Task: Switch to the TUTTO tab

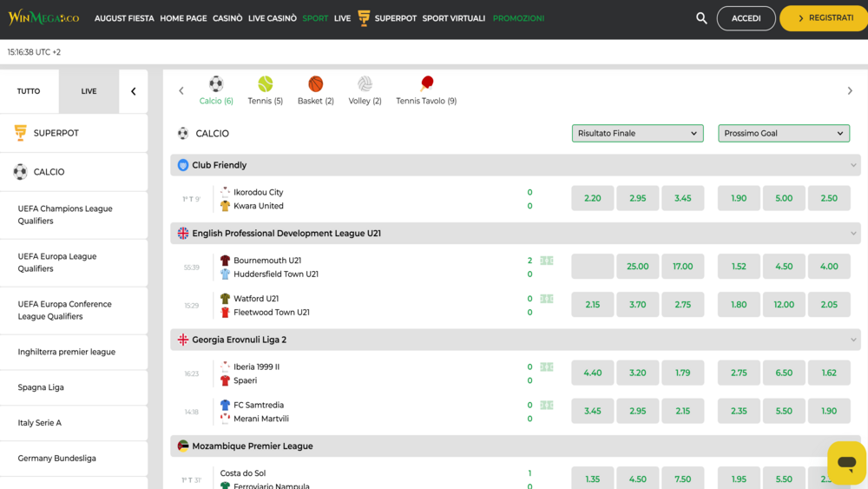Action: (x=29, y=91)
